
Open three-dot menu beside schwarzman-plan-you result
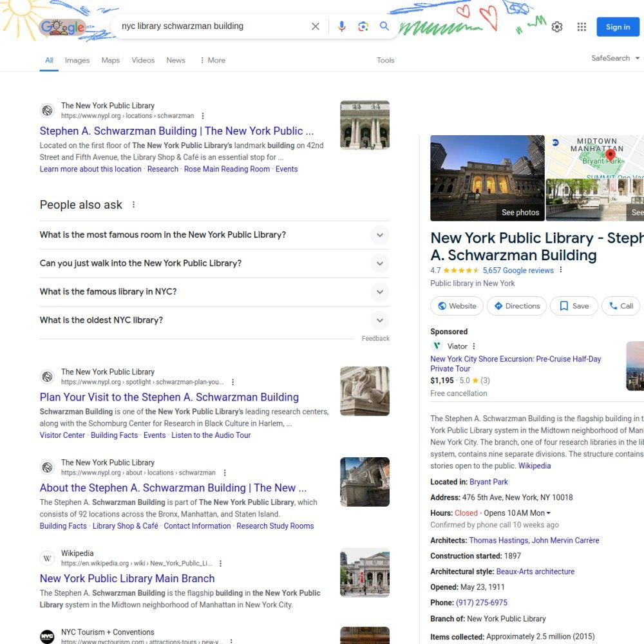[x=233, y=382]
